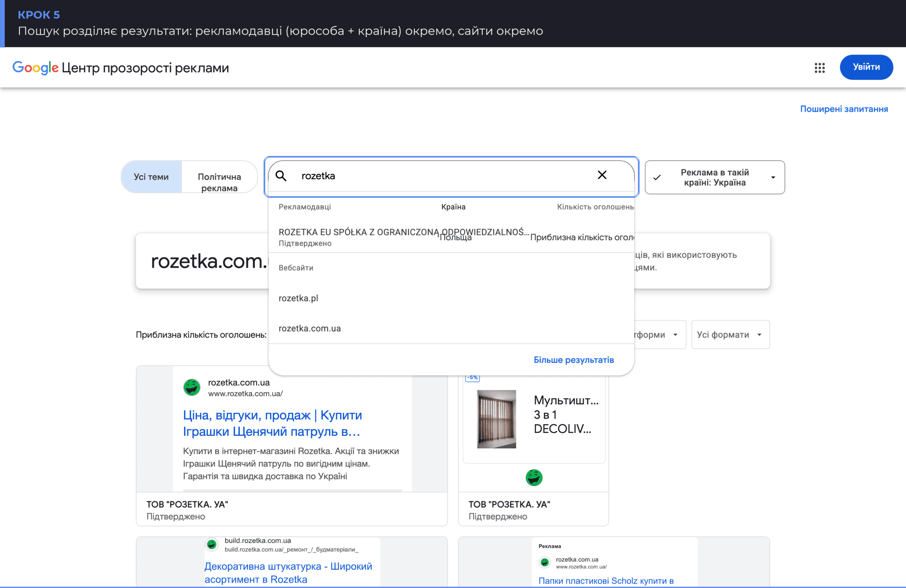Click the www.rozetka.com.ua/ URL in the toy ad
The width and height of the screenshot is (906, 588).
(x=245, y=394)
